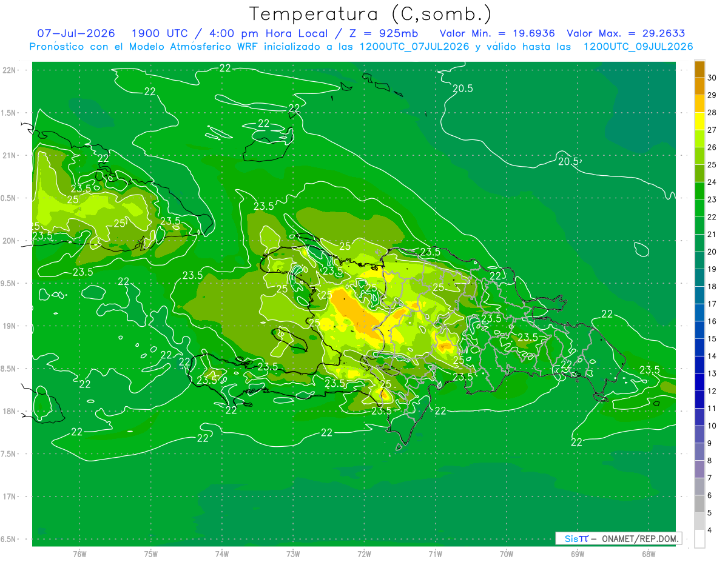Click the title 'Temperatura (C,somb.)'
Screen dimensions: 728x562
(x=371, y=14)
